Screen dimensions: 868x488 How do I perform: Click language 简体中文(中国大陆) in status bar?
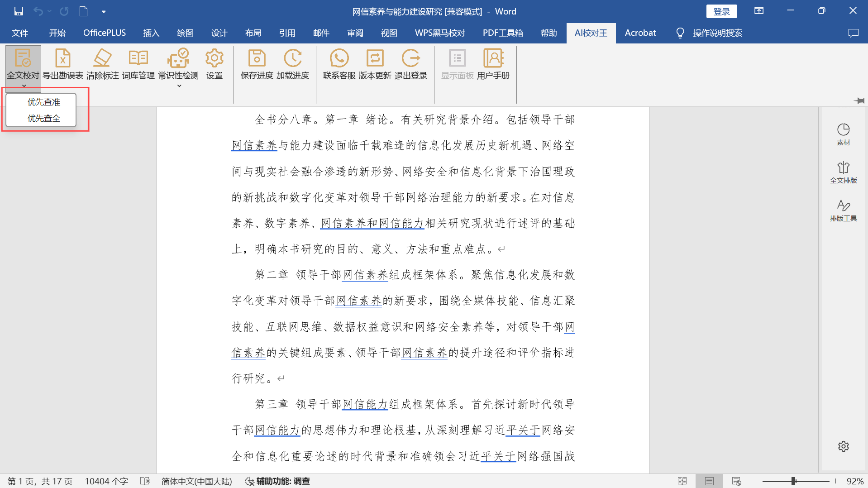click(196, 481)
